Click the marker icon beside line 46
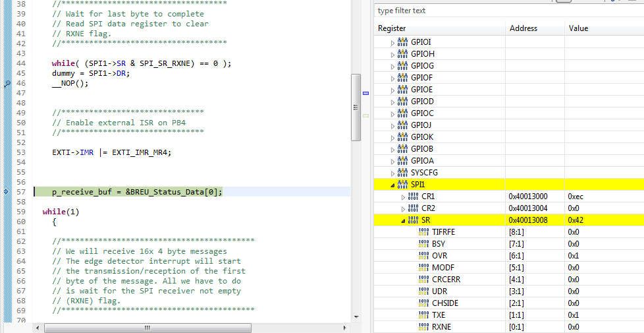644x333 pixels. pyautogui.click(x=7, y=84)
